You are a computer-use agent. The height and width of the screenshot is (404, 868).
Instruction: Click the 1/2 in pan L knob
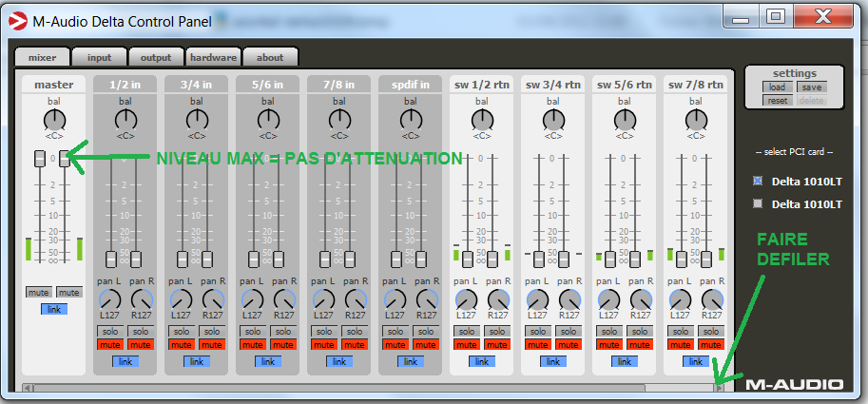coord(109,300)
